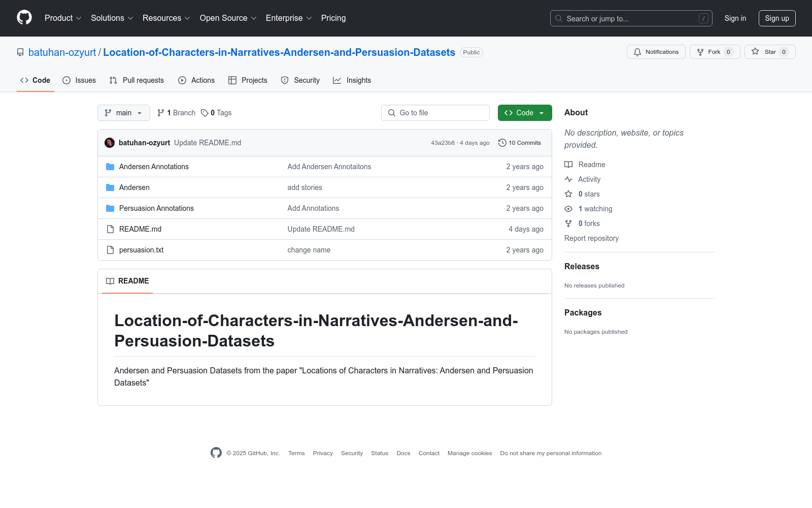View the 1 watching link
The width and height of the screenshot is (812, 508).
(x=589, y=209)
